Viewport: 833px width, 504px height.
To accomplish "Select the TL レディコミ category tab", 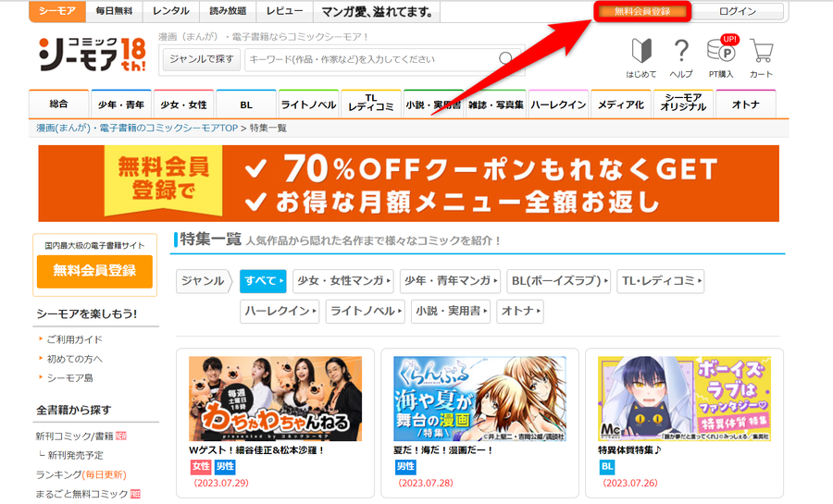I will click(x=371, y=104).
